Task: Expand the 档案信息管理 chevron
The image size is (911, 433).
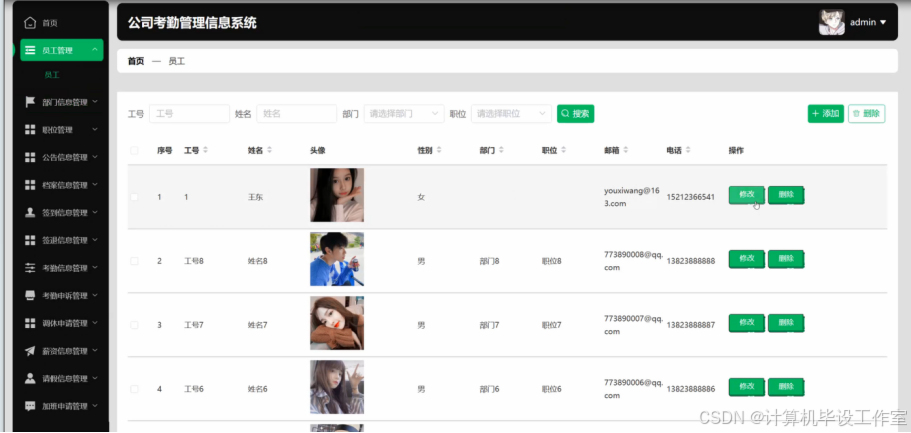Action: click(x=95, y=184)
